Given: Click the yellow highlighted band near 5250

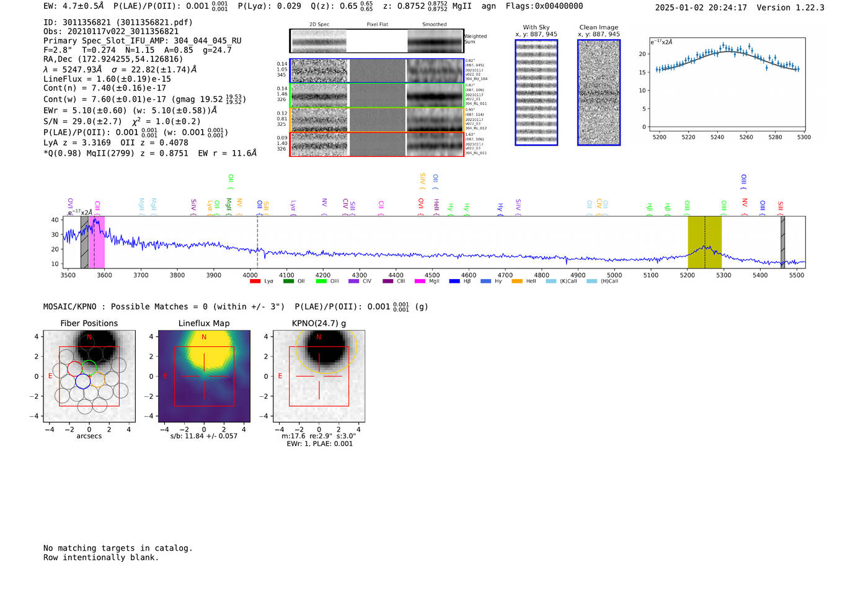Looking at the screenshot, I should click(x=705, y=242).
